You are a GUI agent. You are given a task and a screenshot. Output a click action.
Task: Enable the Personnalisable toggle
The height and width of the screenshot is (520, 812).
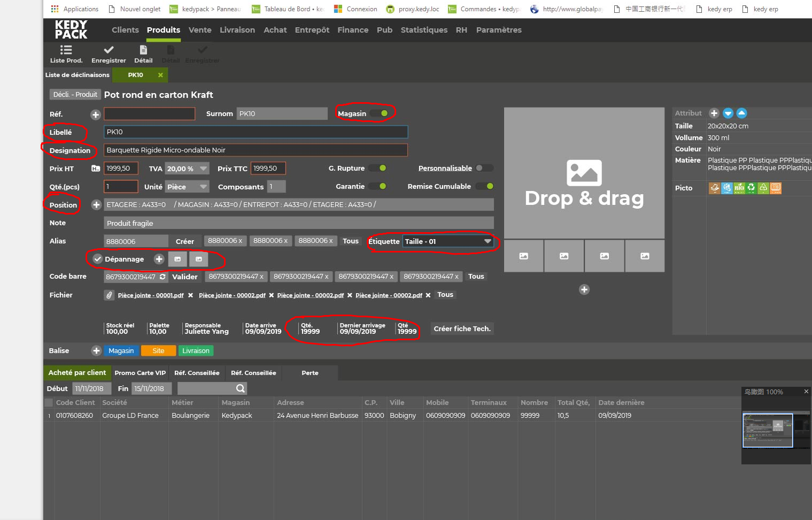pos(484,168)
